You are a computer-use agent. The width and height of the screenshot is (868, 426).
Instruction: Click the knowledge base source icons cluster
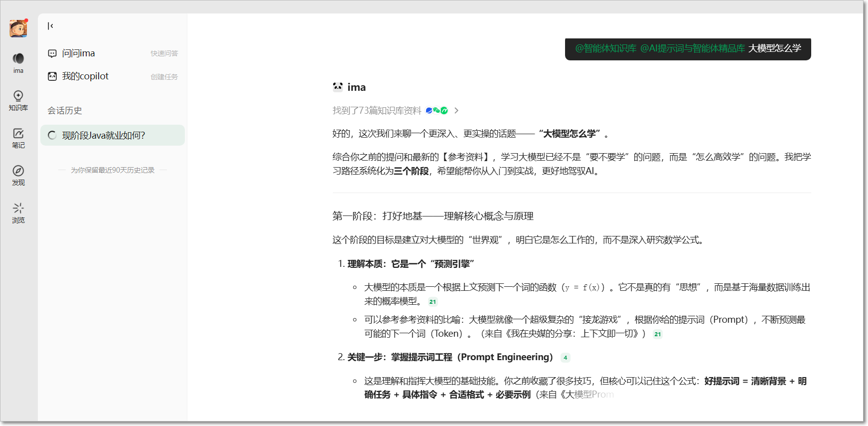tap(437, 111)
